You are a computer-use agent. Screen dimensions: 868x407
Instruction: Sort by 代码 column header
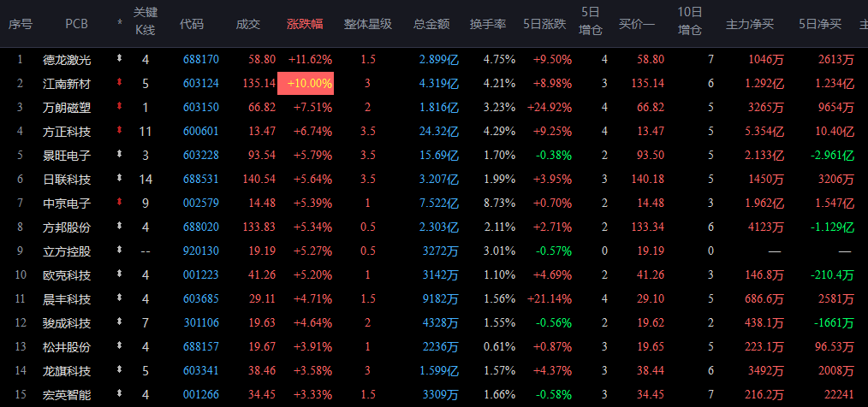(x=191, y=24)
